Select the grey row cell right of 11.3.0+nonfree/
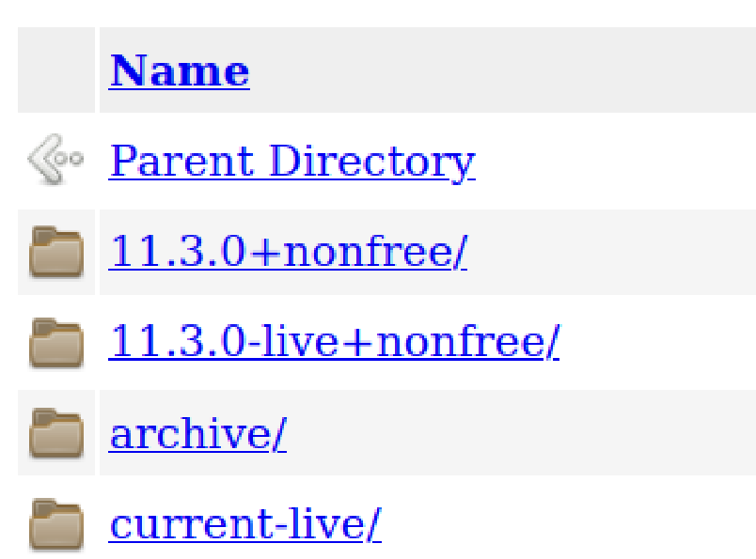Image resolution: width=756 pixels, height=559 pixels. click(x=611, y=252)
